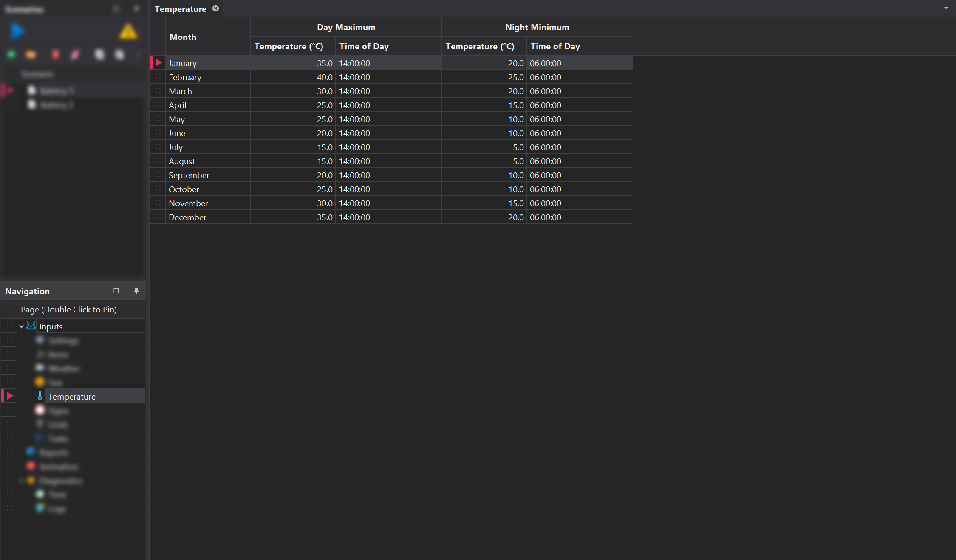Screen dimensions: 956x560
Task: Click the thermometer icon beside Temperature in Navigation
Action: [40, 396]
